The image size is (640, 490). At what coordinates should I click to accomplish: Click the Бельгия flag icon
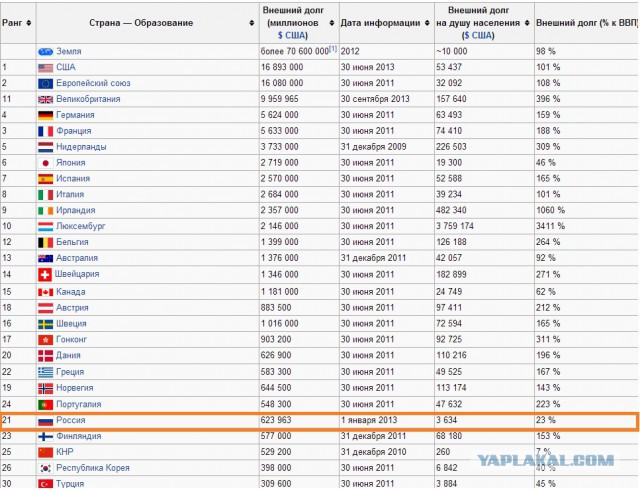[x=45, y=243]
